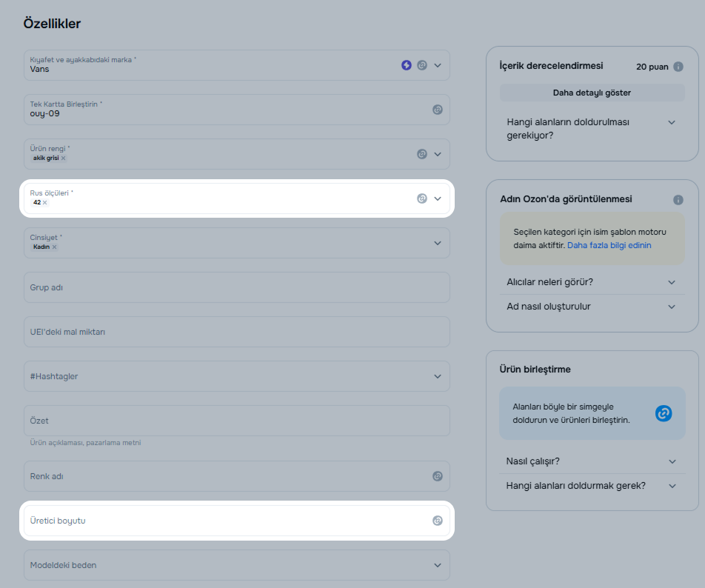Click info icon beside Adın Ozon'da görüntülenmesi
Image resolution: width=705 pixels, height=588 pixels.
tap(678, 200)
